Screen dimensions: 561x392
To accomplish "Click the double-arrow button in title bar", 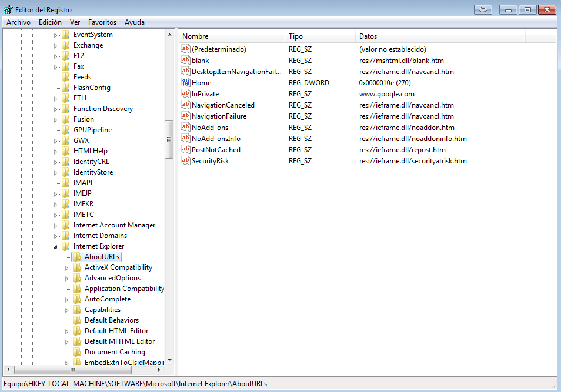I will click(x=483, y=9).
